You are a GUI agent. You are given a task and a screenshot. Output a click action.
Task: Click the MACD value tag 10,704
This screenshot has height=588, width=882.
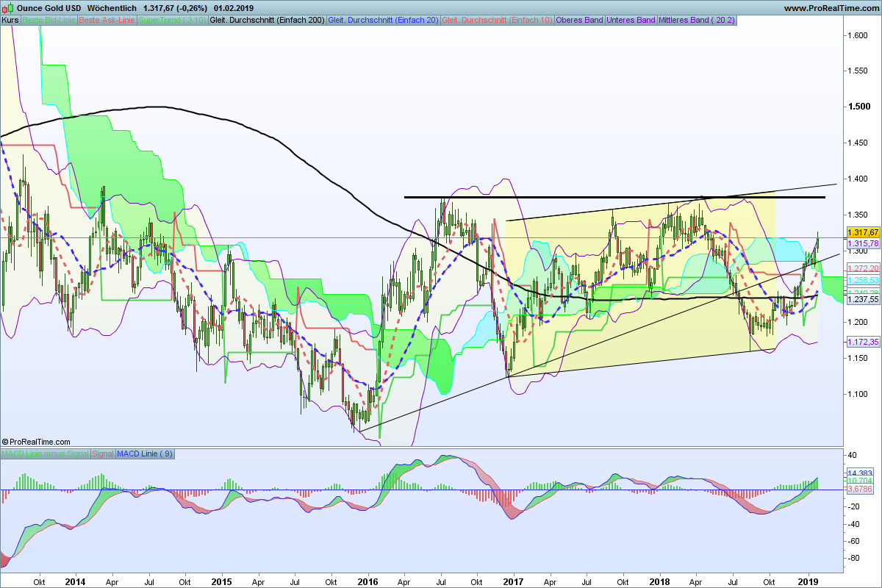(x=859, y=481)
